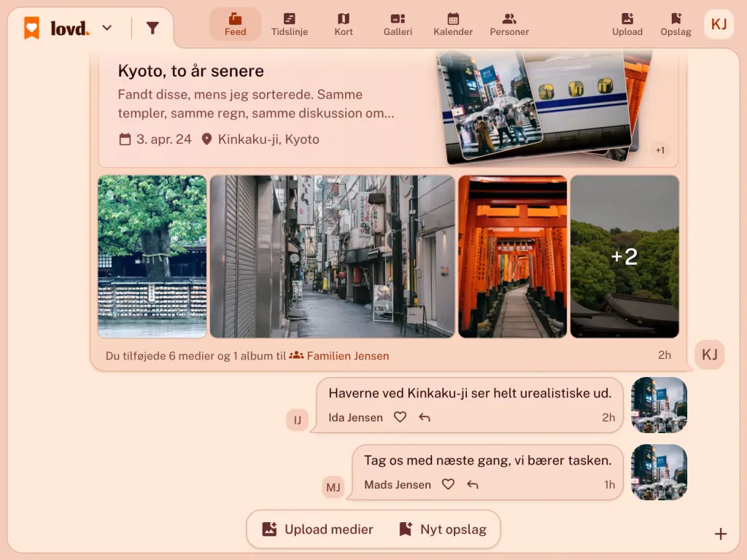The width and height of the screenshot is (747, 560).
Task: Open the +2 more photos tile
Action: [624, 257]
